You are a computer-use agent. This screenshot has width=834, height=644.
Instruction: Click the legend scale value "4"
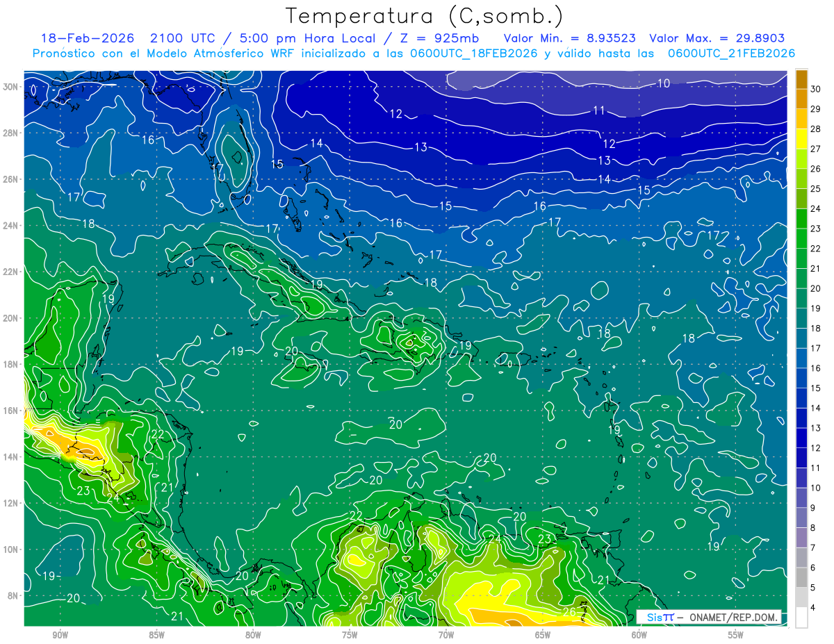(x=813, y=608)
